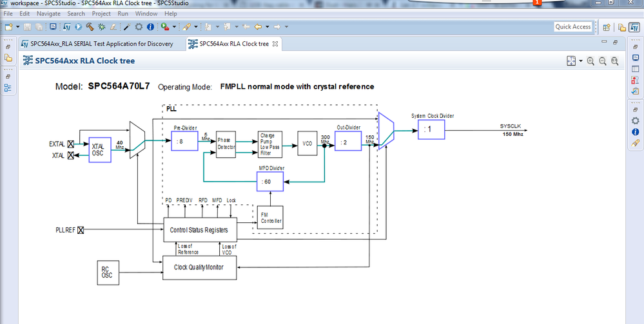644x324 pixels.
Task: Open the Window menu
Action: (x=146, y=14)
